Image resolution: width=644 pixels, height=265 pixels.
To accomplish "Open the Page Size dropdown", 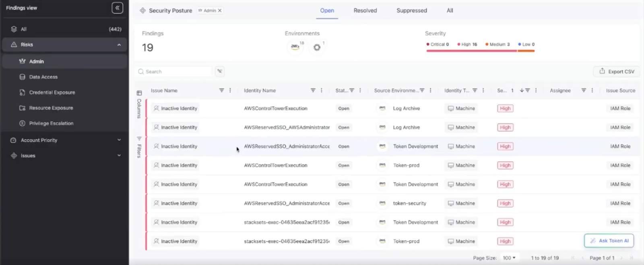I will coord(509,258).
